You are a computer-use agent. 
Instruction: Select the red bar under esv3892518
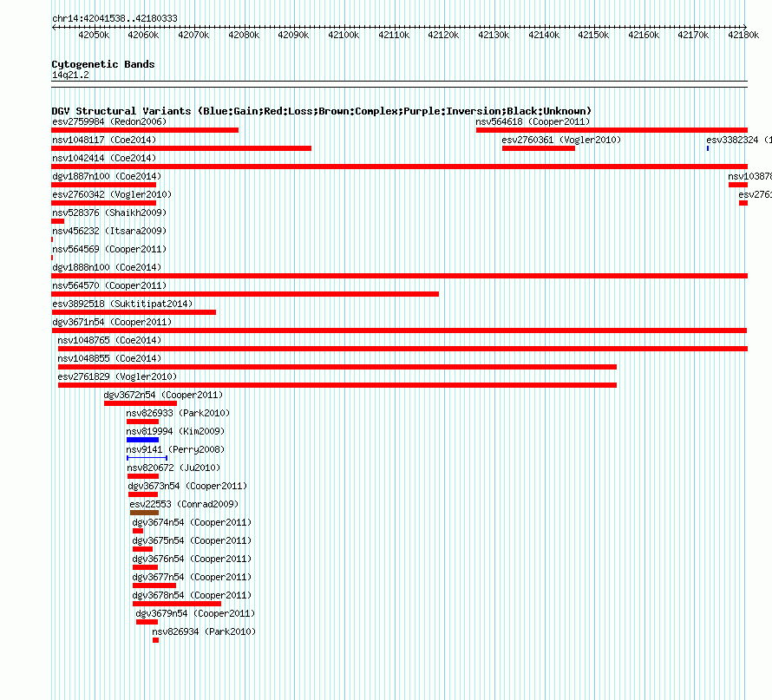click(x=134, y=312)
